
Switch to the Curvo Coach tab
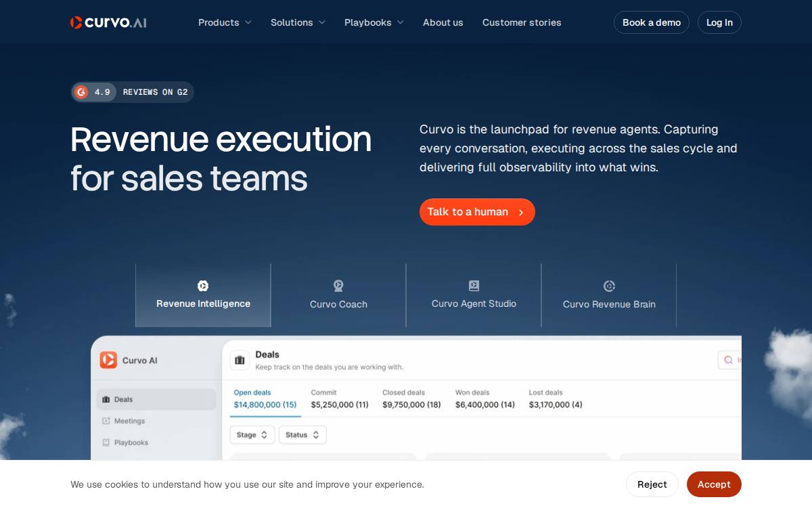point(338,295)
